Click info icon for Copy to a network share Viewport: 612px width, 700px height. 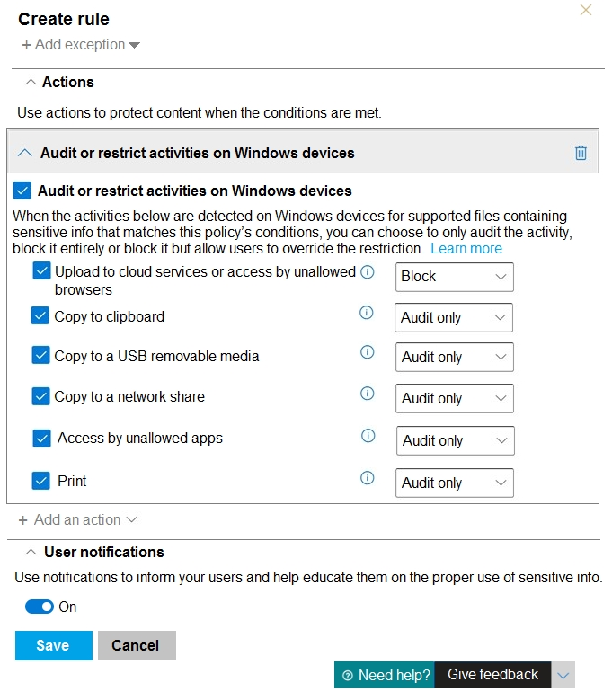point(367,394)
